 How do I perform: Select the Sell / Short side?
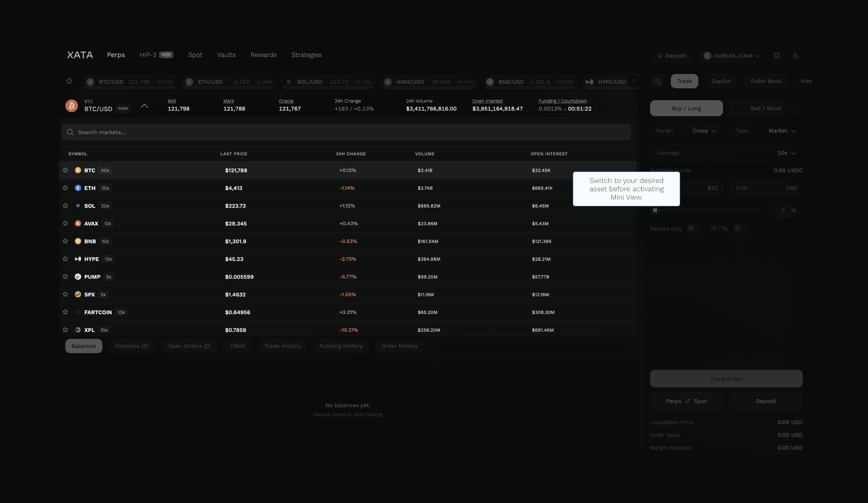click(765, 108)
